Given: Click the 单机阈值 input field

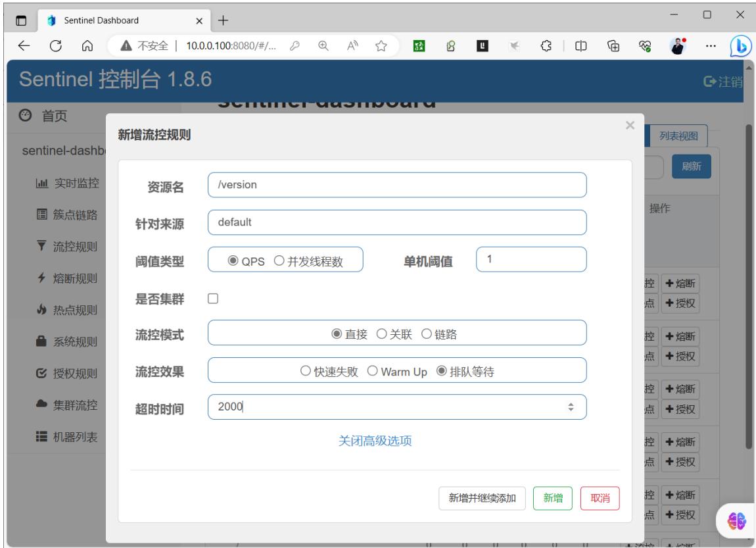Looking at the screenshot, I should click(x=531, y=260).
